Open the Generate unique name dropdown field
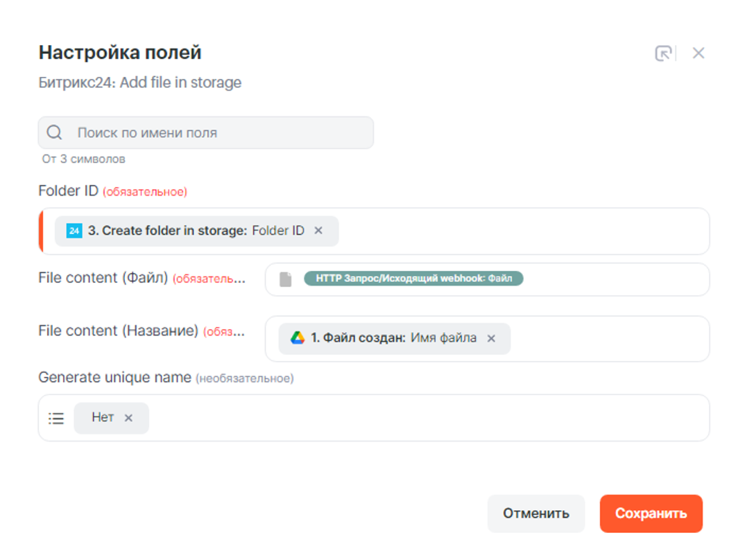 (x=416, y=418)
